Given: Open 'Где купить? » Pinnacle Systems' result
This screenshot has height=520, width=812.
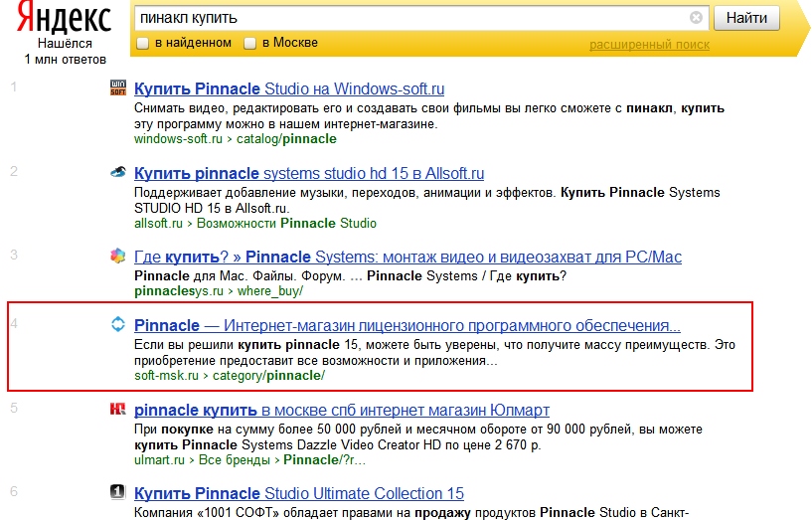Looking at the screenshot, I should pyautogui.click(x=407, y=257).
